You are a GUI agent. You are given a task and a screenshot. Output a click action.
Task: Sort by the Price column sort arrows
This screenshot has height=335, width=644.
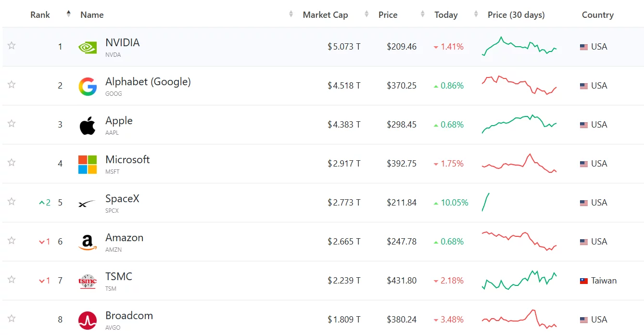(423, 14)
